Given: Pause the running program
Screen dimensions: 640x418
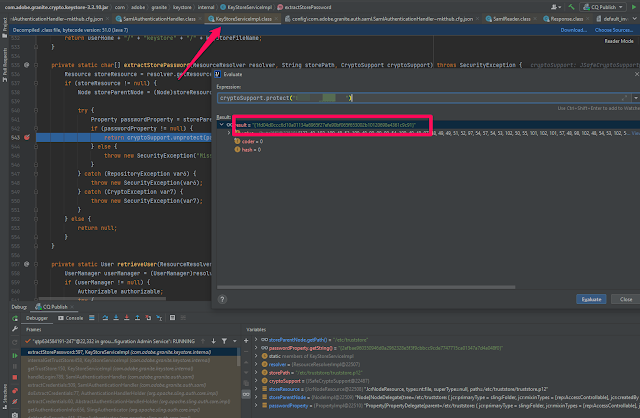Looking at the screenshot, I should pyautogui.click(x=15, y=367).
